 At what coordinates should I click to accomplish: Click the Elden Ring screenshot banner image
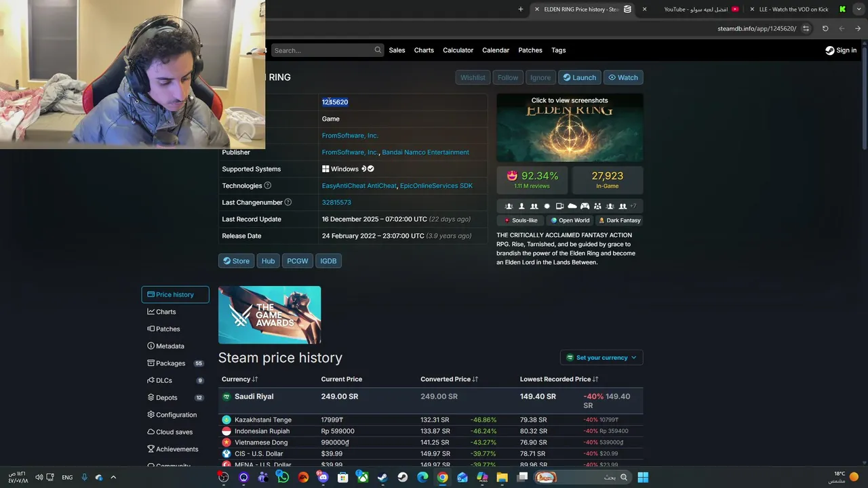click(x=570, y=127)
